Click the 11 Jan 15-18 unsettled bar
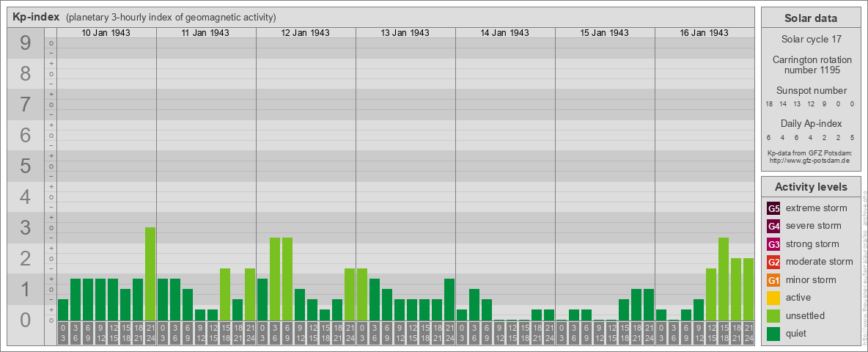The height and width of the screenshot is (352, 868). tap(225, 295)
